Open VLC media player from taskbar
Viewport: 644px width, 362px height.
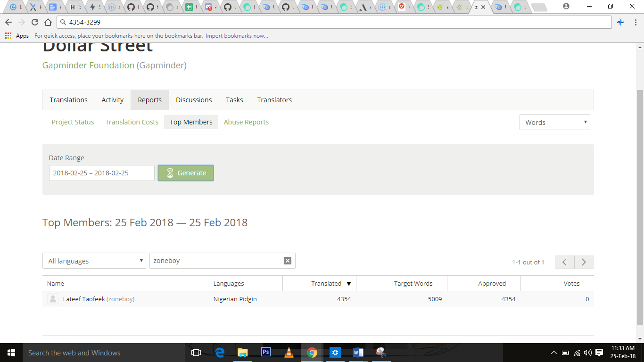(x=289, y=353)
